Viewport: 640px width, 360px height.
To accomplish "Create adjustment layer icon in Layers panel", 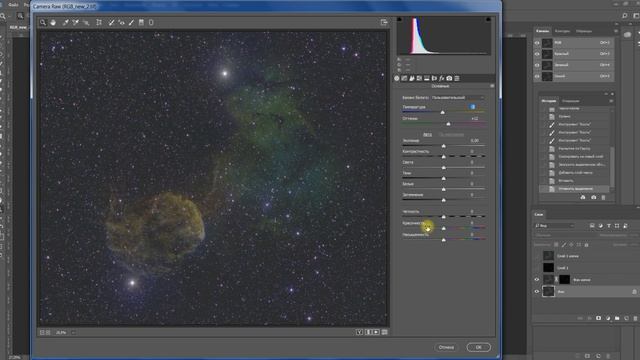I will tap(608, 318).
